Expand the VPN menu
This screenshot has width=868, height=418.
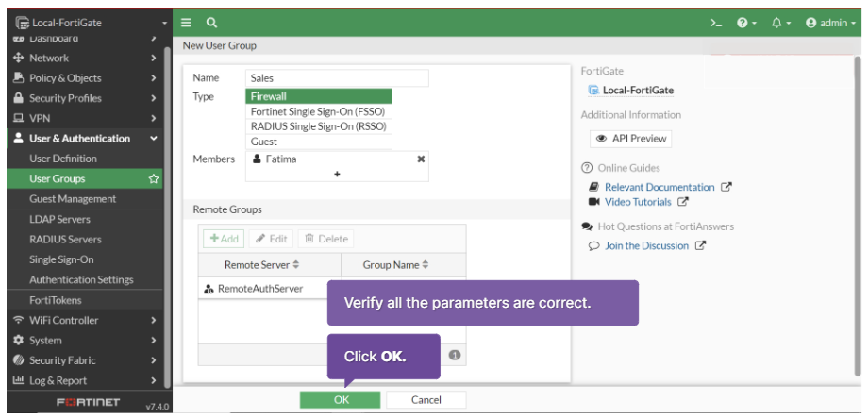click(84, 119)
